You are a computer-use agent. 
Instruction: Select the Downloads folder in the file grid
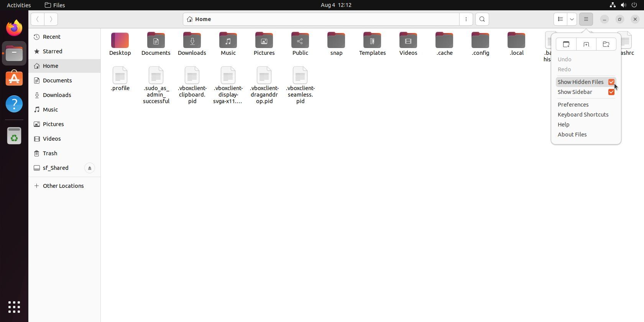192,44
